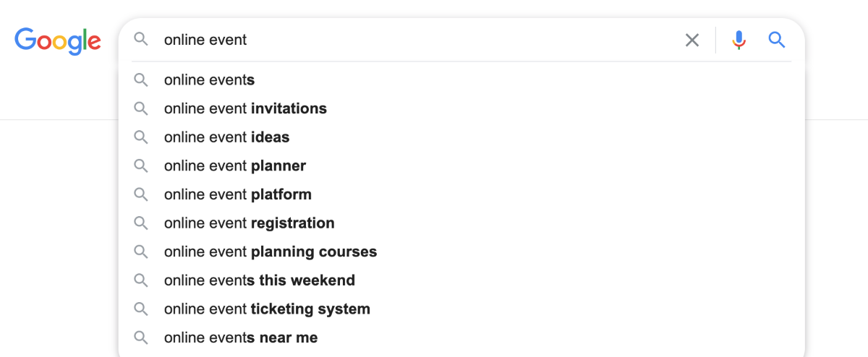Clear the search box with X icon
This screenshot has width=868, height=357.
point(692,40)
